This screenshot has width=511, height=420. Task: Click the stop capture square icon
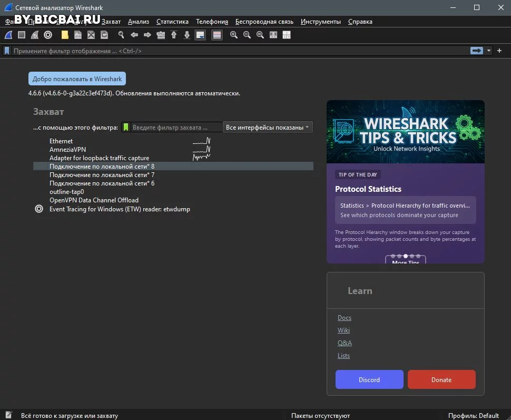pyautogui.click(x=22, y=35)
